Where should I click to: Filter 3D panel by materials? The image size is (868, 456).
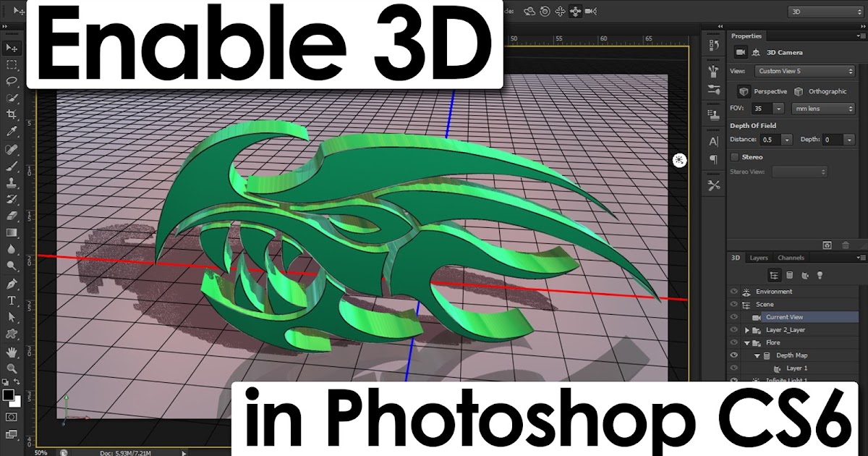click(804, 275)
